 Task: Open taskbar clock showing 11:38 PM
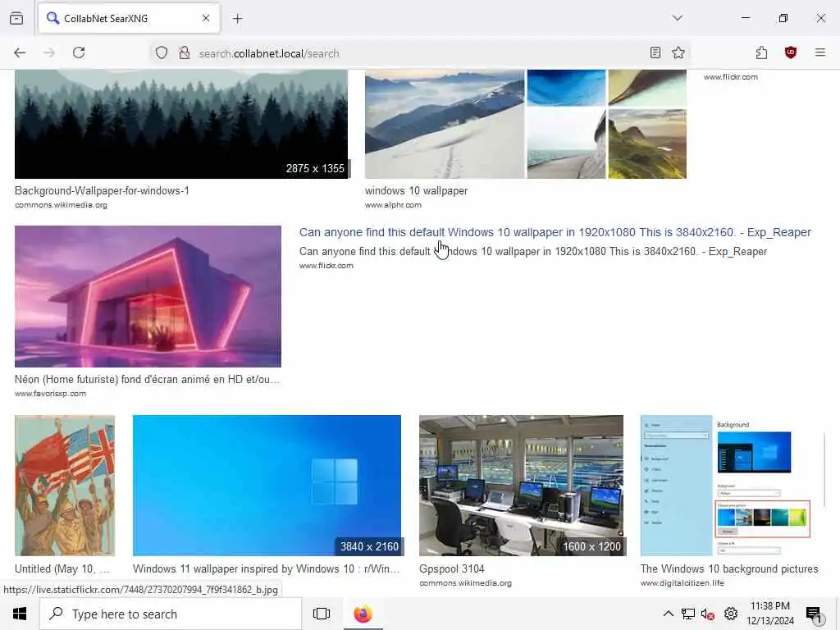pos(770,614)
